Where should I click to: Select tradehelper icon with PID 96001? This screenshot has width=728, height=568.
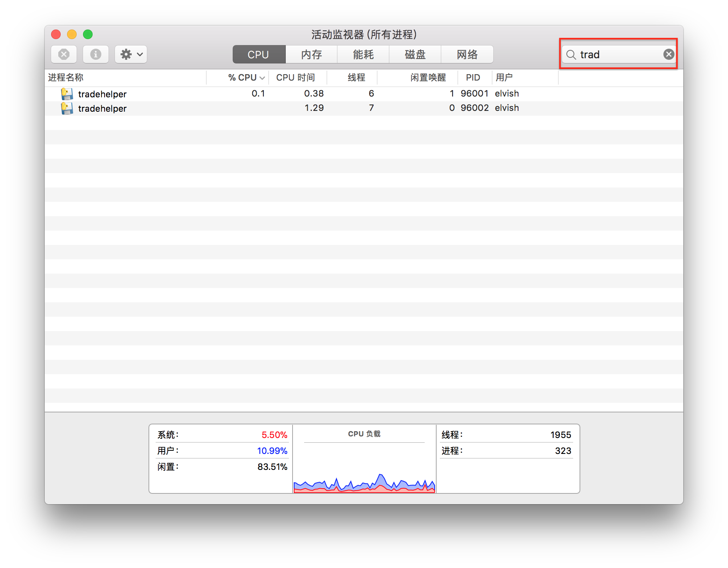point(67,94)
